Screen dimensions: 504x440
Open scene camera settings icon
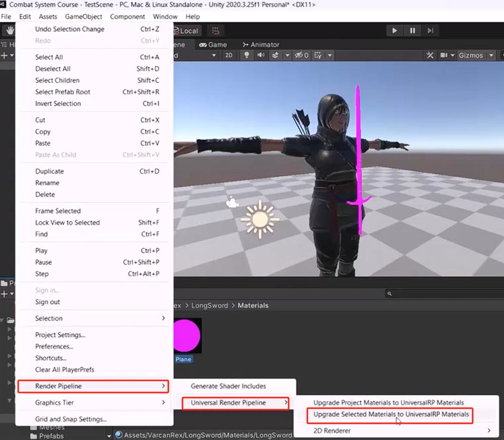444,55
